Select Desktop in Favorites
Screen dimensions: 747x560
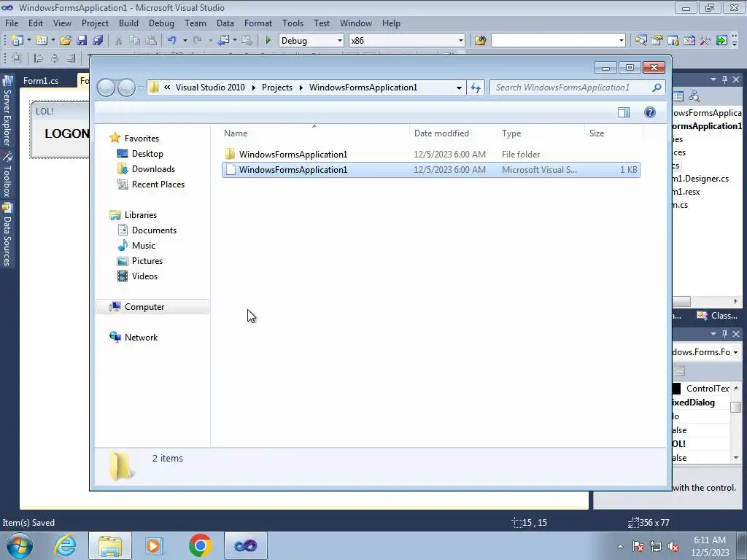(x=147, y=154)
